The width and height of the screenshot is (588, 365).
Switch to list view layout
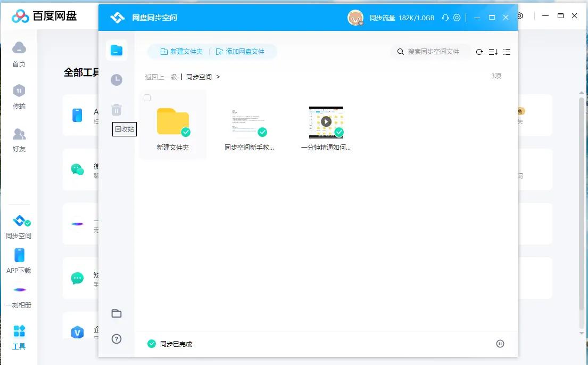(x=507, y=52)
